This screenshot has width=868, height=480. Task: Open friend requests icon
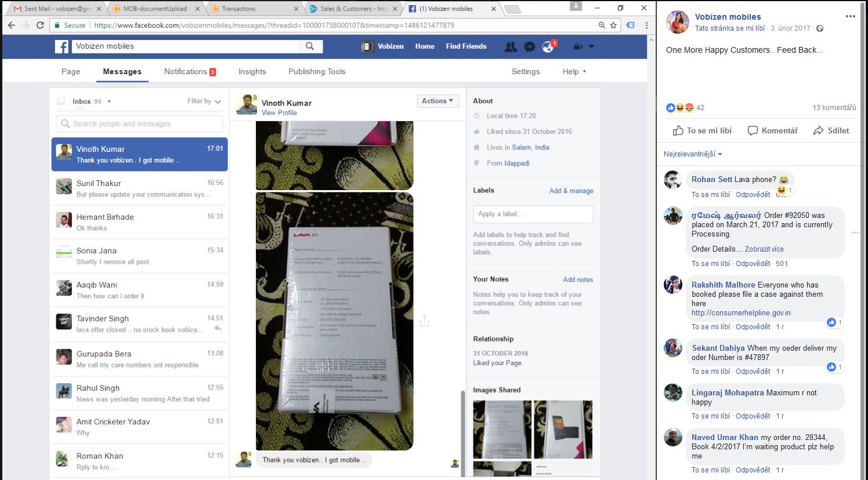pyautogui.click(x=511, y=47)
